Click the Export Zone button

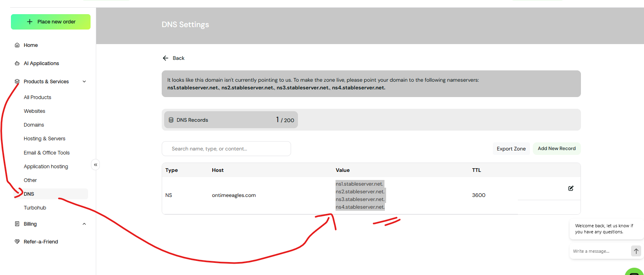coord(511,149)
